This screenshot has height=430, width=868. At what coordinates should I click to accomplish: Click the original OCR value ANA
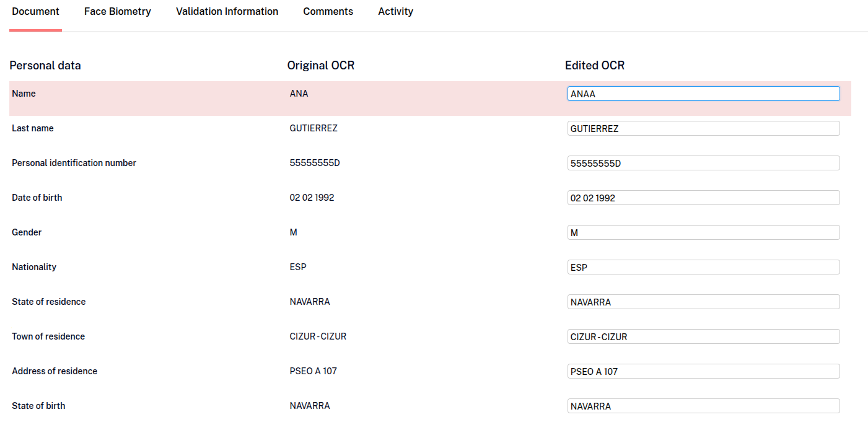(299, 94)
